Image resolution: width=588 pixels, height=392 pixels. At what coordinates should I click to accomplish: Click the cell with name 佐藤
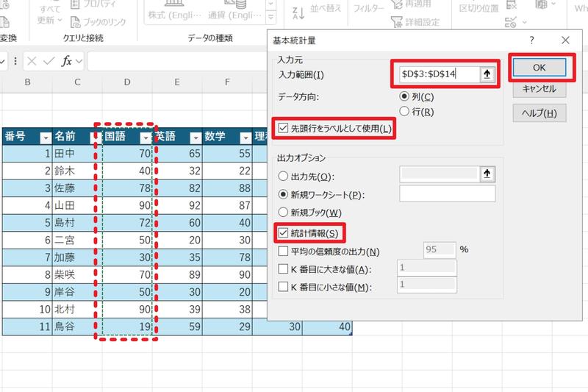[77, 188]
